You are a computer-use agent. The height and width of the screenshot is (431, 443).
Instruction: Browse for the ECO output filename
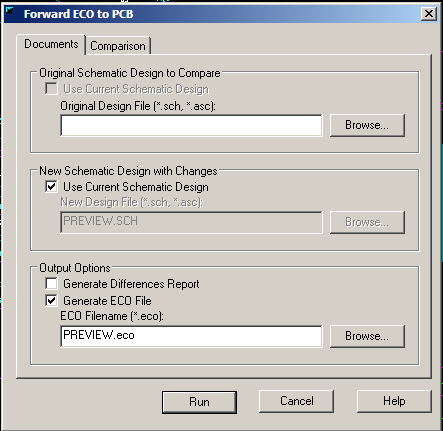click(x=367, y=336)
